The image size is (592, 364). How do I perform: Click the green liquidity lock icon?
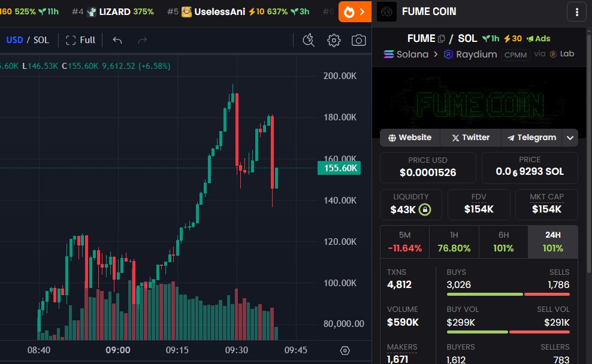tap(425, 210)
